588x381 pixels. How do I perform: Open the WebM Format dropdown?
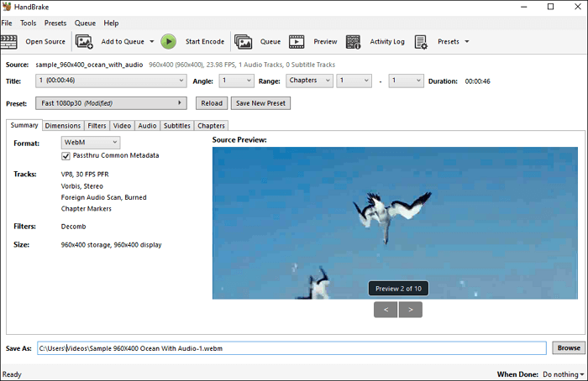click(x=91, y=144)
